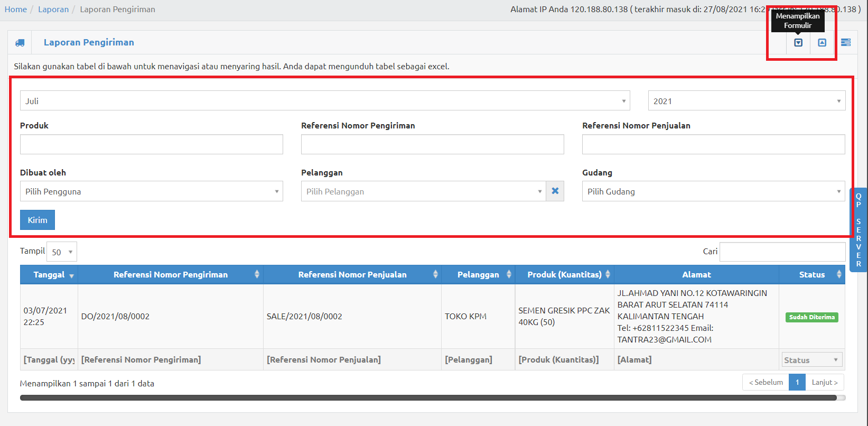Screen dimensions: 868x426
Task: Click the Tanggal footer filter field
Action: tap(49, 360)
